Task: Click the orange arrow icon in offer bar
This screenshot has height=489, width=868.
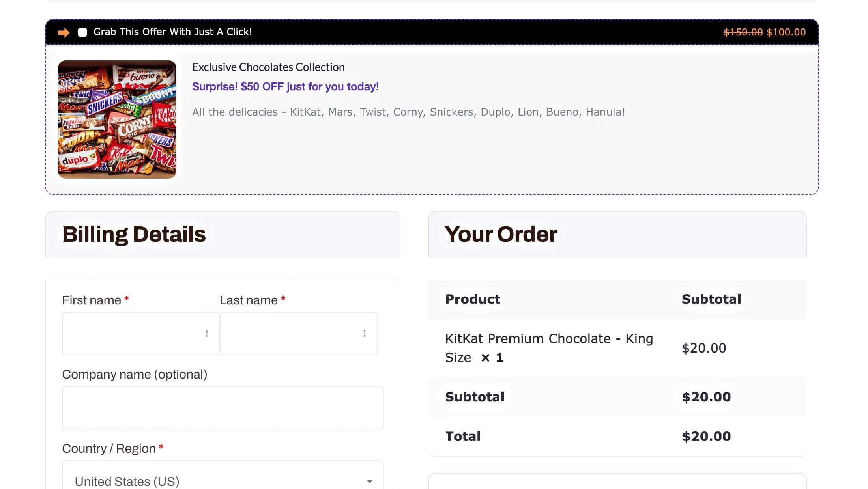Action: coord(64,32)
